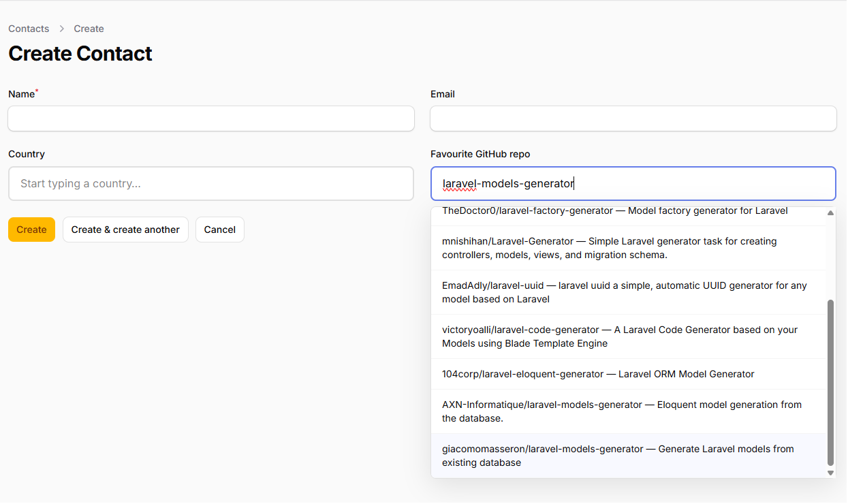Click the dropdown list scrollbar thumb

pyautogui.click(x=830, y=382)
